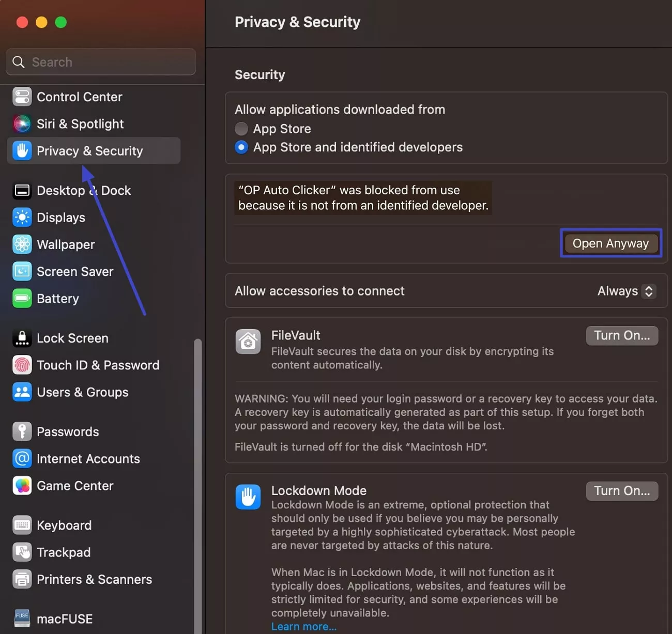Minimize the System Settings window
Viewport: 672px width, 634px height.
click(x=41, y=22)
